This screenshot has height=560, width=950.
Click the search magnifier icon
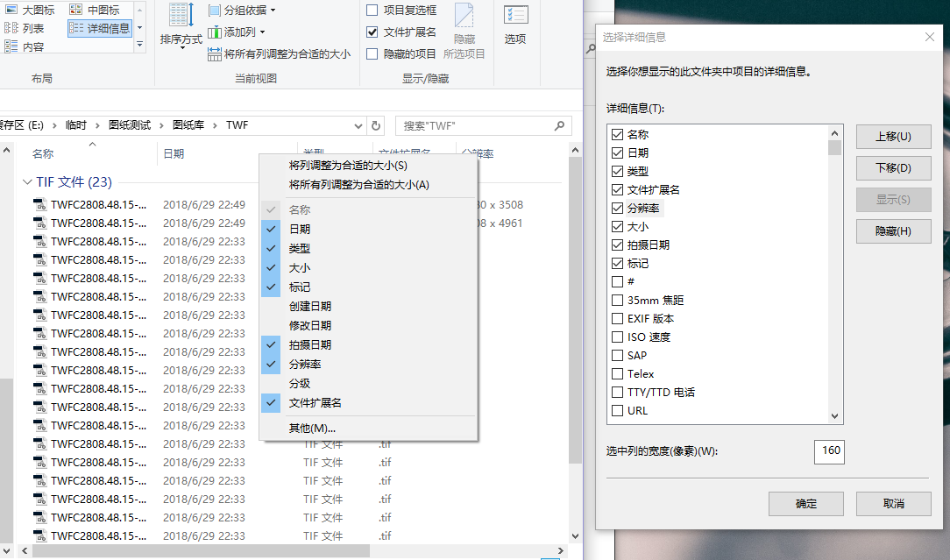coord(559,125)
